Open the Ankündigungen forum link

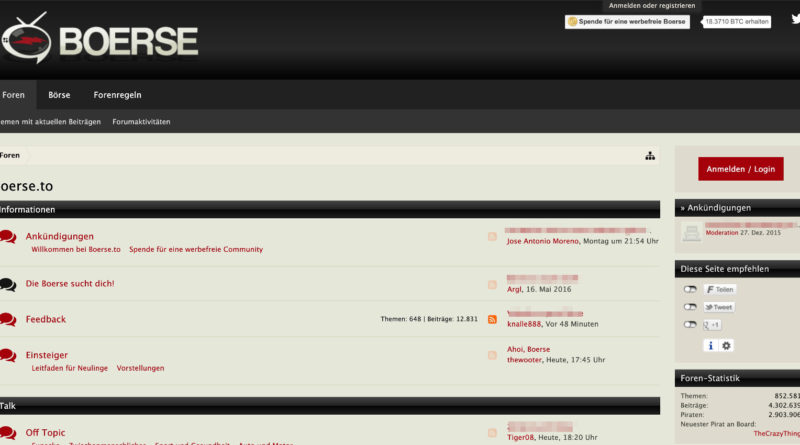60,236
